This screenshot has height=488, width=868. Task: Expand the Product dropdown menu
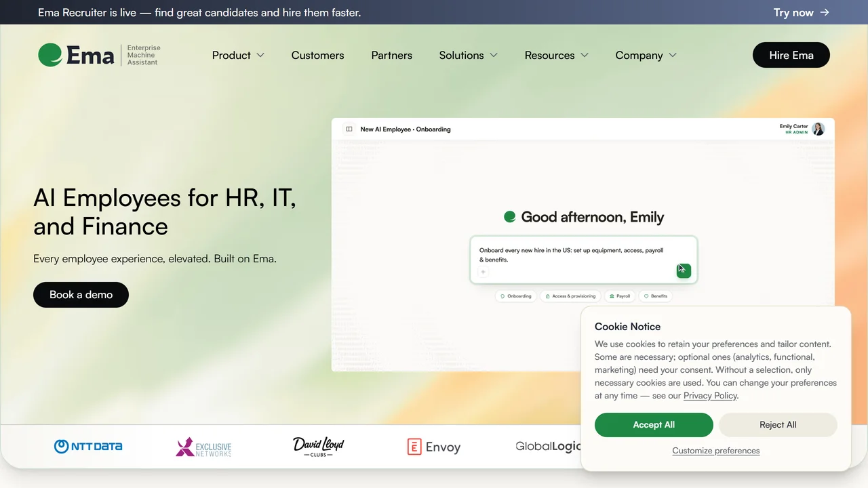point(238,55)
